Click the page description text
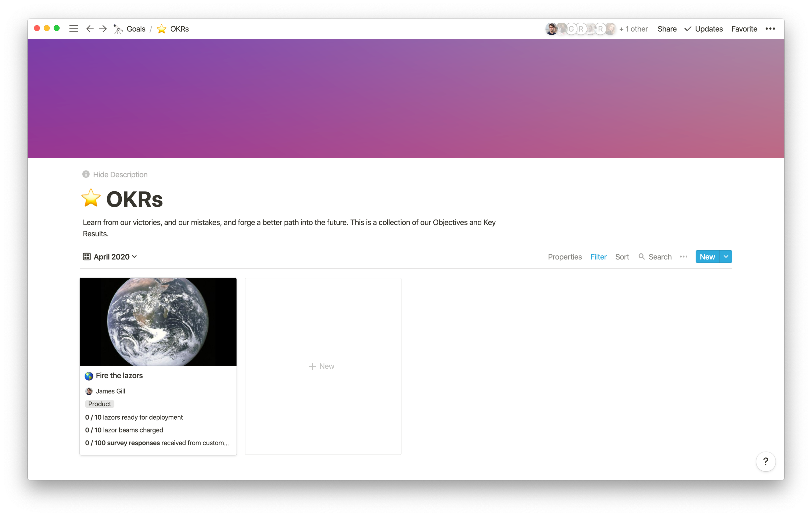The image size is (812, 522). 289,228
